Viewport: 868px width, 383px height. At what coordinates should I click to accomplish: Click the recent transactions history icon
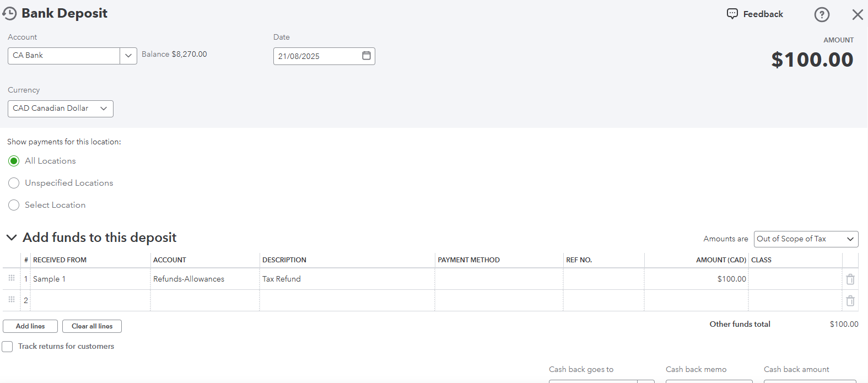(x=9, y=14)
